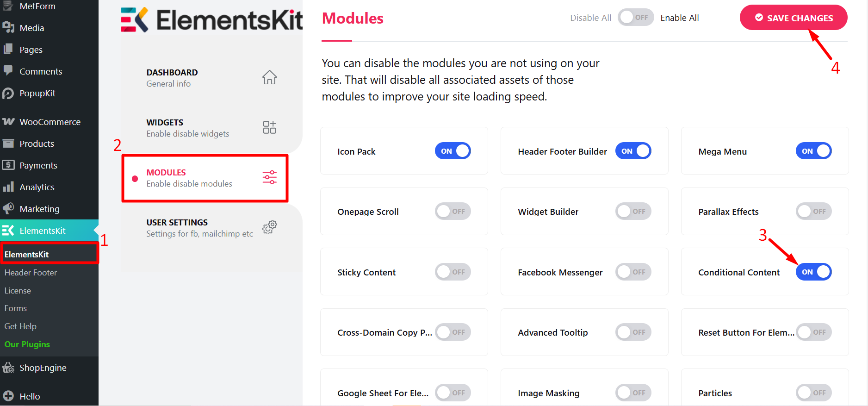Click the SAVE CHANGES button
The width and height of the screenshot is (868, 406).
[793, 17]
